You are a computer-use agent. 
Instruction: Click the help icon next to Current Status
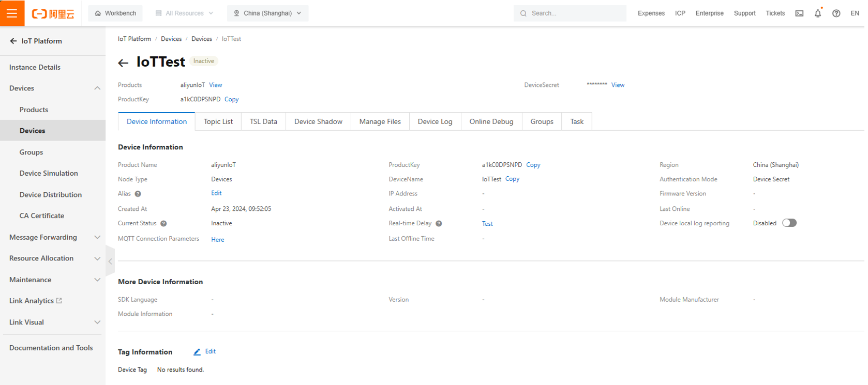tap(163, 224)
